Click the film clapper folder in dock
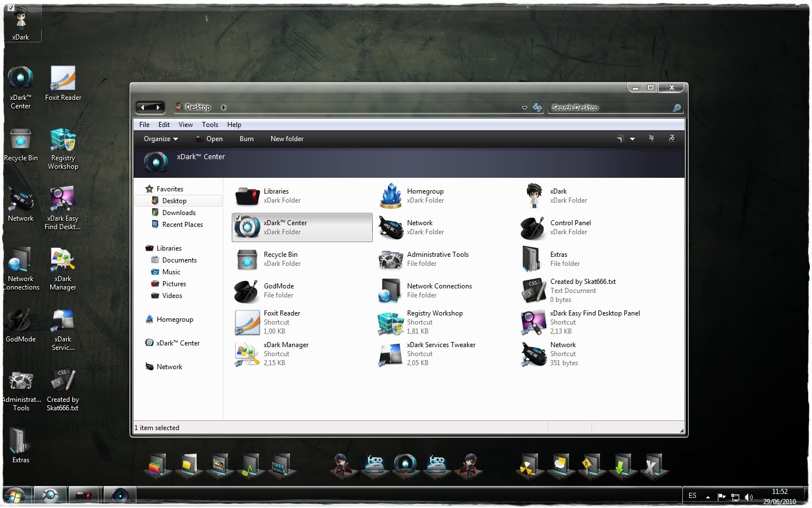 click(280, 466)
